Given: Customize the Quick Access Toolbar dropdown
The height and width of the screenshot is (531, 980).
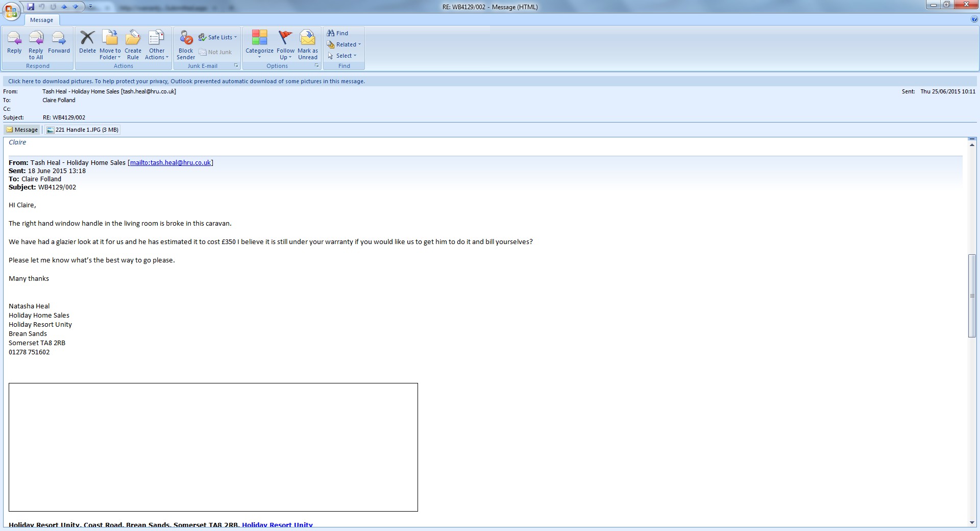Looking at the screenshot, I should [x=90, y=7].
